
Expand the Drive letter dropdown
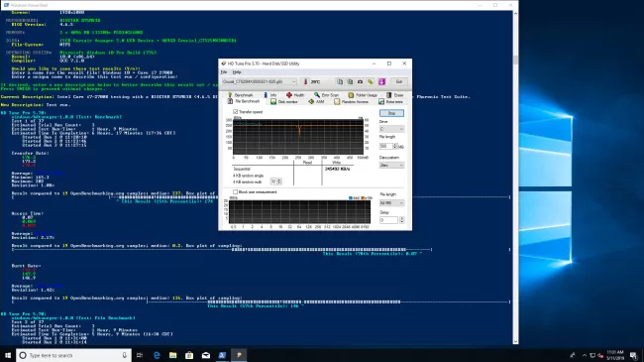pos(391,129)
